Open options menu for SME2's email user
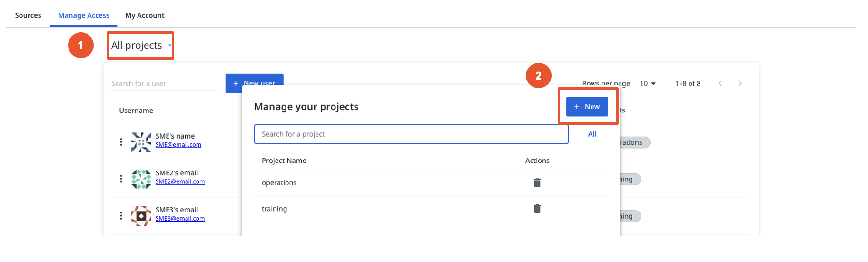Image resolution: width=868 pixels, height=262 pixels. (121, 179)
